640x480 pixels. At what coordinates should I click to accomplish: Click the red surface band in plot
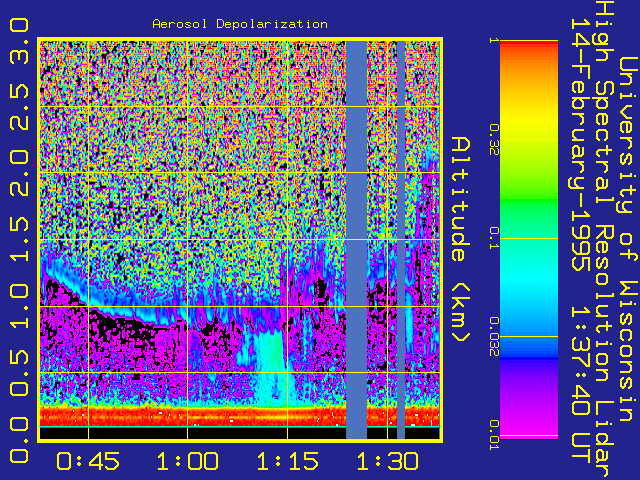pos(240,416)
